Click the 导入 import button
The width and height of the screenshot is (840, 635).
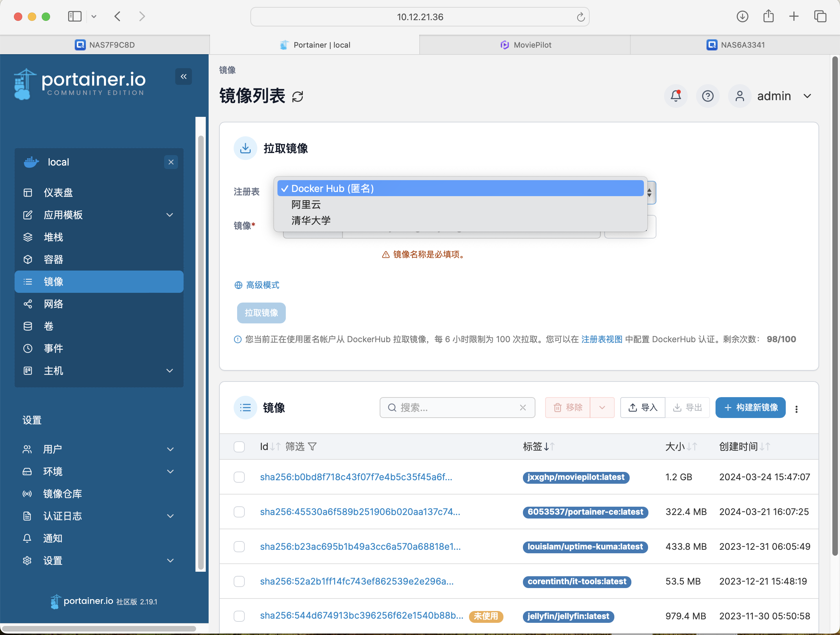coord(643,408)
